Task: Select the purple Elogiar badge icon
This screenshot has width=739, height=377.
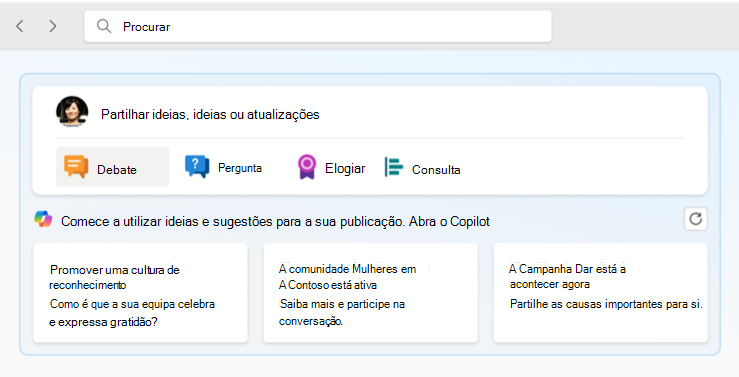Action: click(x=306, y=167)
